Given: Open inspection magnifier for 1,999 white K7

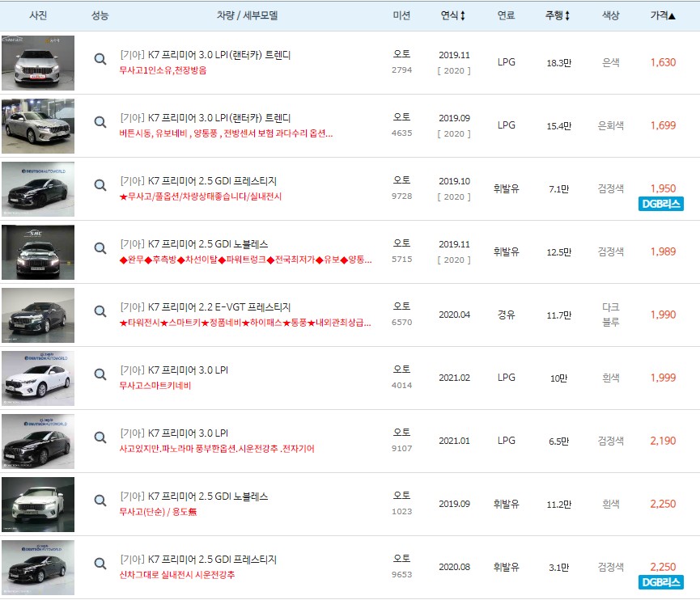Looking at the screenshot, I should (x=100, y=374).
